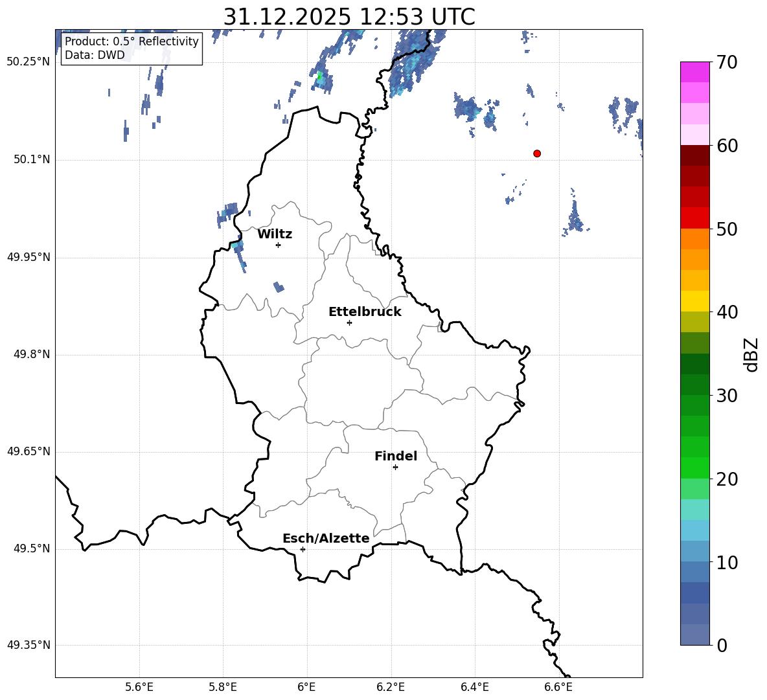Viewport: 767px width, 700px height.
Task: Click the Ettelbruck city label
Action: [365, 312]
